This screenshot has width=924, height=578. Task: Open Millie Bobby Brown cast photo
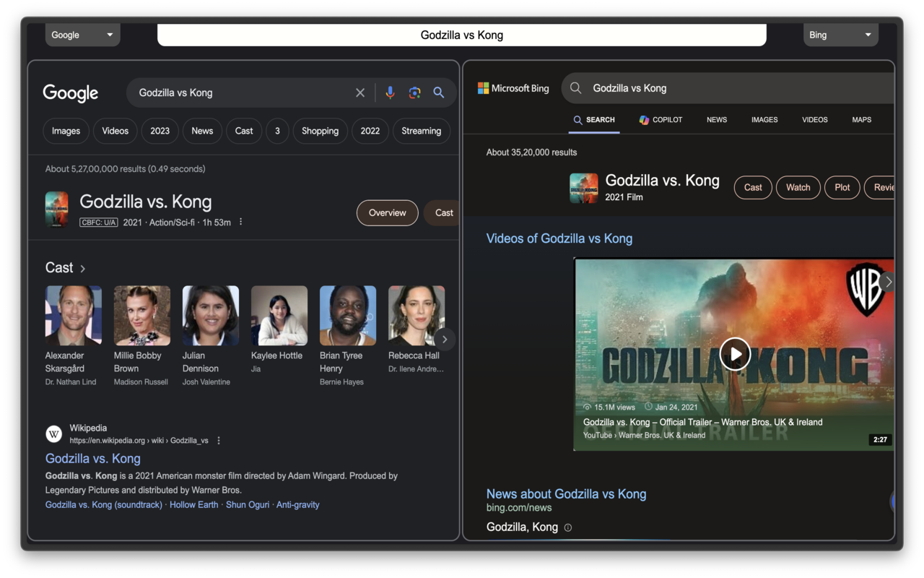tap(142, 316)
